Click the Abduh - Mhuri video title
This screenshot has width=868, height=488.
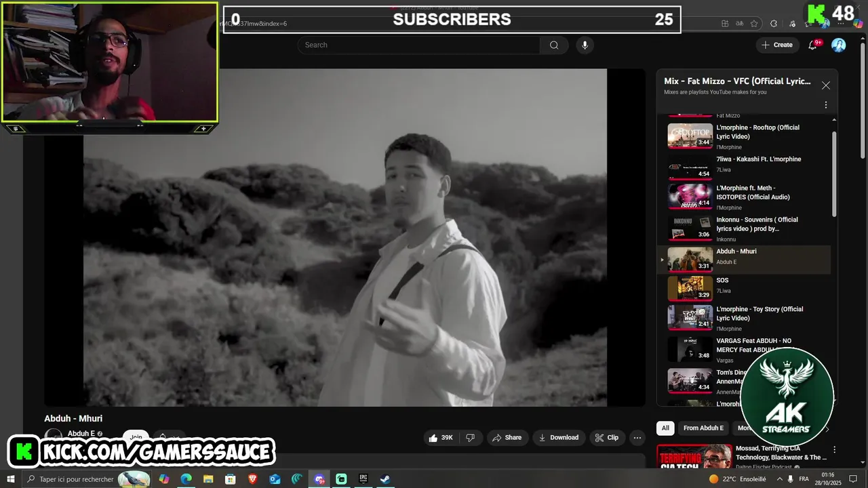click(73, 419)
